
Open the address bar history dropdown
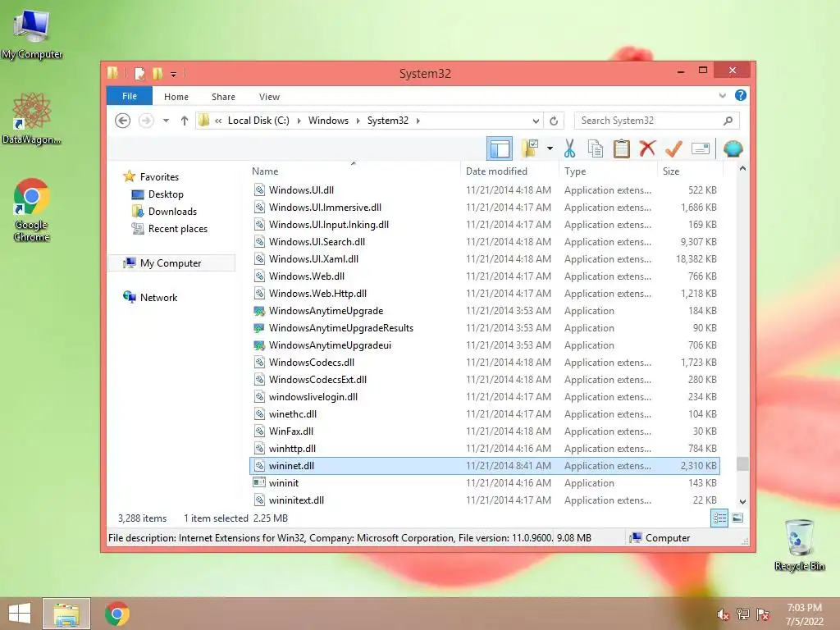coord(536,121)
